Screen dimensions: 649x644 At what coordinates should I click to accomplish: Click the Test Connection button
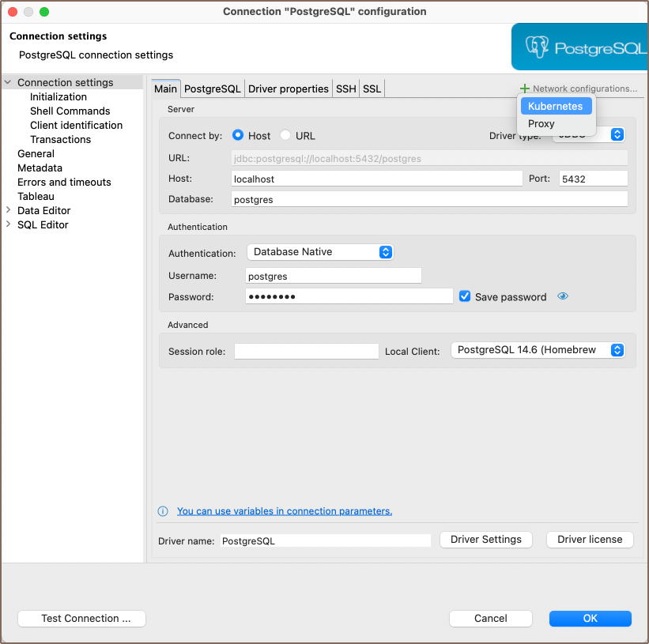pos(81,619)
